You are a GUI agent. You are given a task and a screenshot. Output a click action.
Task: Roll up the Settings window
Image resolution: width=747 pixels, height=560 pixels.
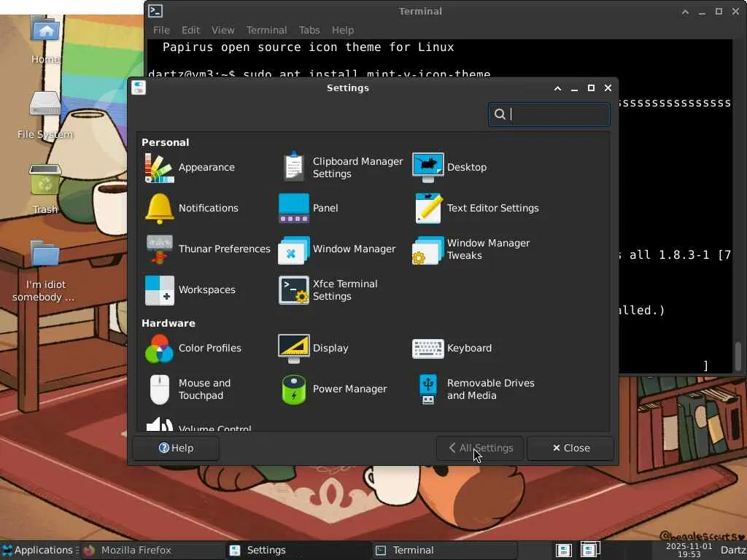pos(557,88)
